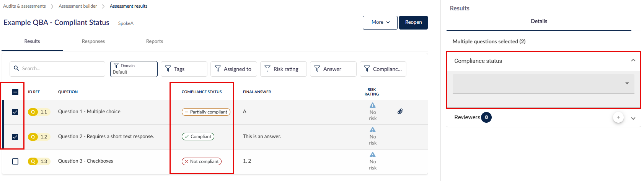Collapse the Compliance status section chevron

click(x=633, y=61)
